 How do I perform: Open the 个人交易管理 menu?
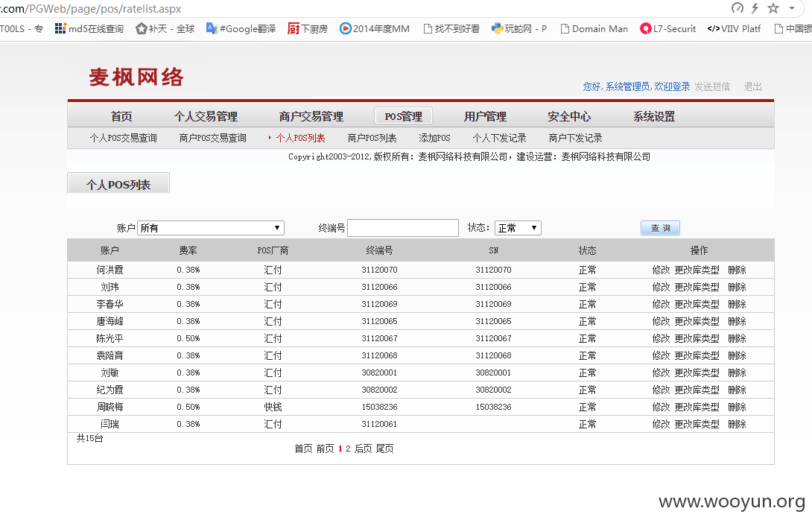(206, 116)
